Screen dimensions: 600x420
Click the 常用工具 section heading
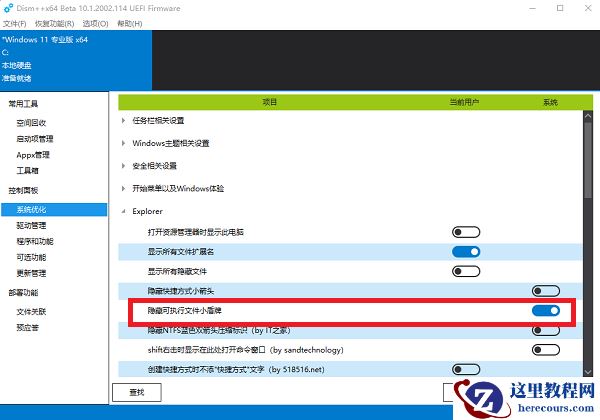(x=23, y=104)
